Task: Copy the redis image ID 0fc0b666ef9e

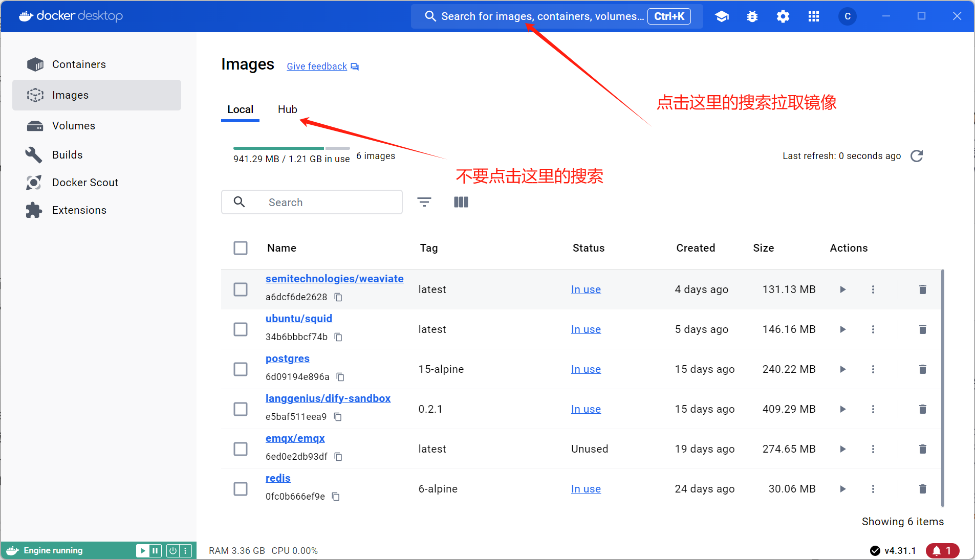Action: coord(336,497)
